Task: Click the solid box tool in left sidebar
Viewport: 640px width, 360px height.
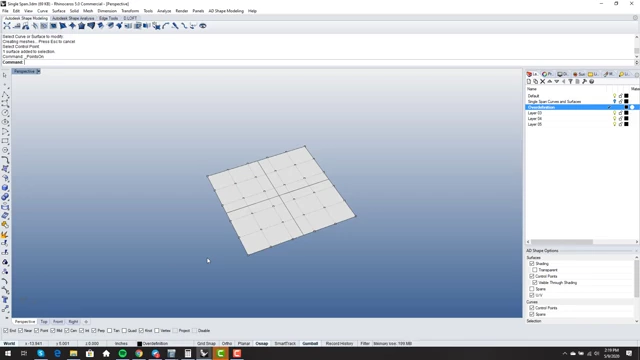Action: click(x=5, y=187)
